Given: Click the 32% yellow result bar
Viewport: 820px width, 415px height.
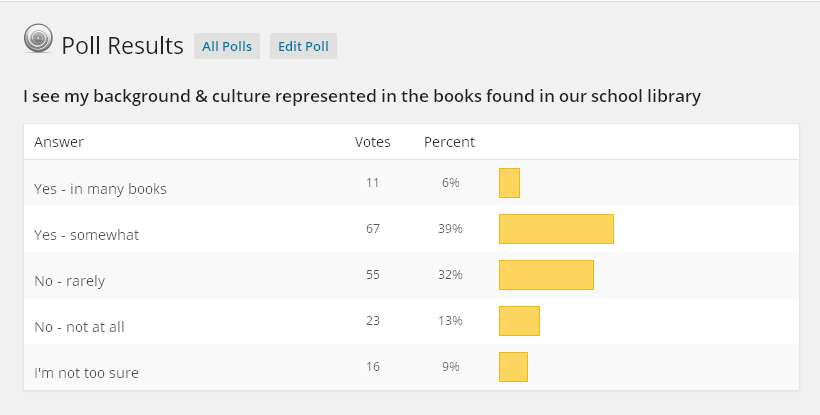Looking at the screenshot, I should coord(546,275).
